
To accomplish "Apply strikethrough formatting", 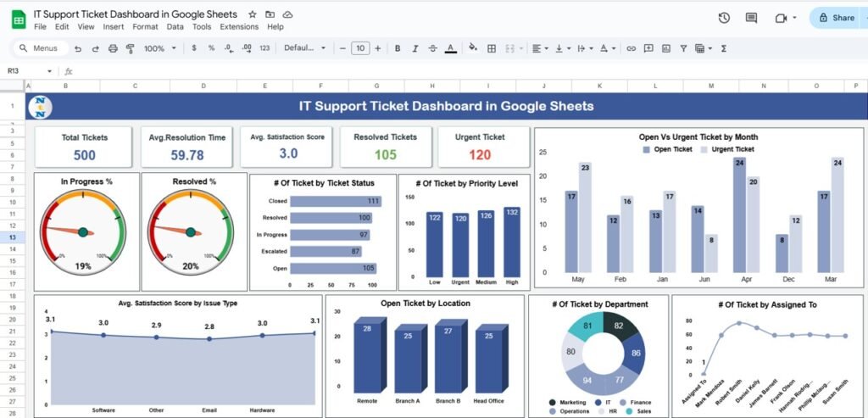I will coord(433,48).
